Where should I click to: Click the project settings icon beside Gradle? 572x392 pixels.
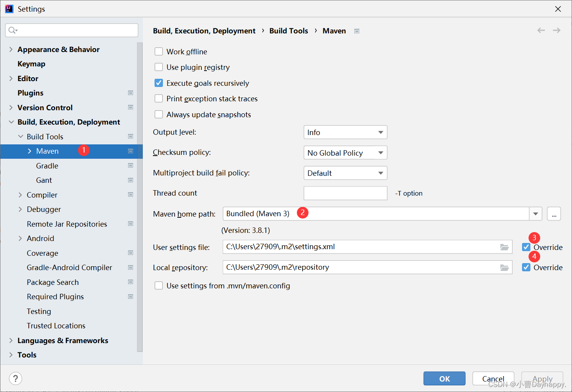point(131,165)
